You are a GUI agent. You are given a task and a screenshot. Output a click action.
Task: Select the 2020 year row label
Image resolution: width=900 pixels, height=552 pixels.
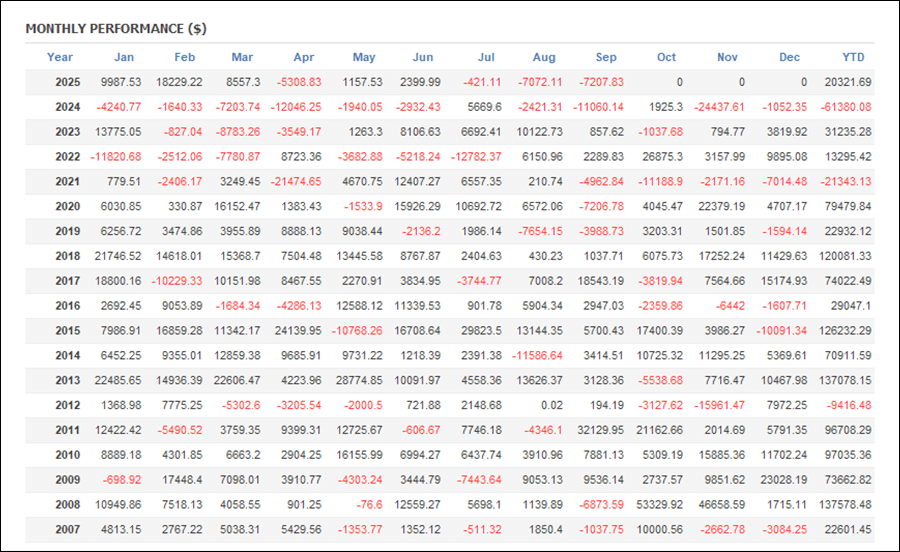pos(67,207)
